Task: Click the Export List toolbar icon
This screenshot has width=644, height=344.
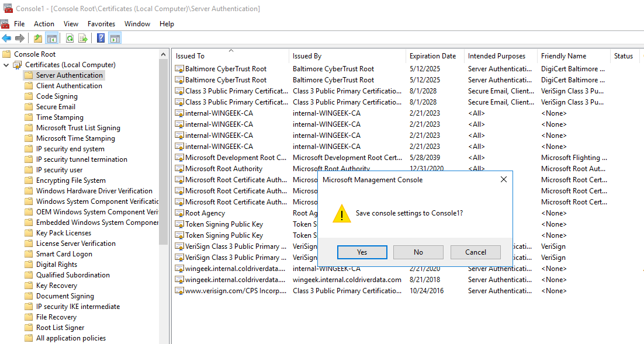Action: pos(83,39)
